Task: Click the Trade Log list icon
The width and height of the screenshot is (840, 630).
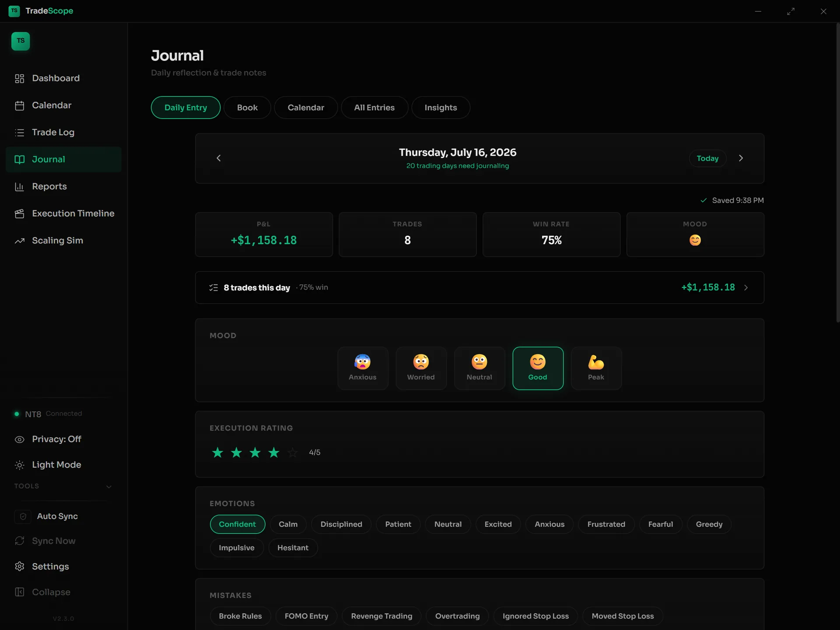Action: 19,133
